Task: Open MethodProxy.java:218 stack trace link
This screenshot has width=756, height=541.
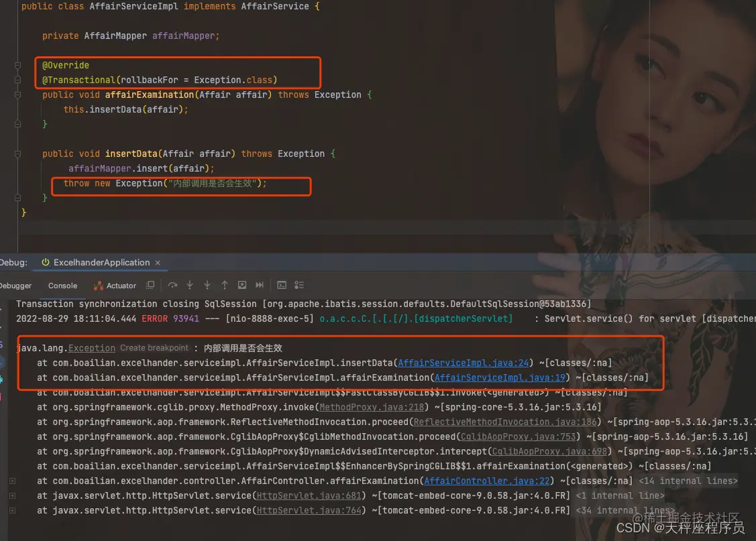Action: (372, 408)
